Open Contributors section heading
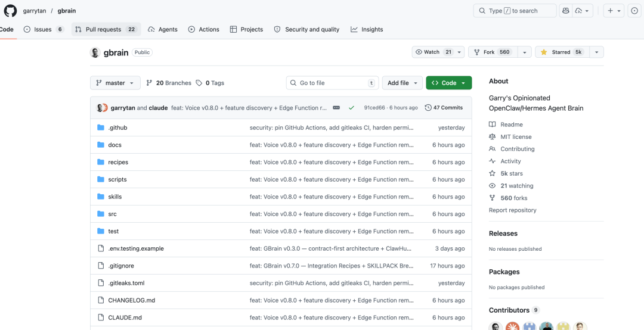The height and width of the screenshot is (330, 644). coord(514,310)
